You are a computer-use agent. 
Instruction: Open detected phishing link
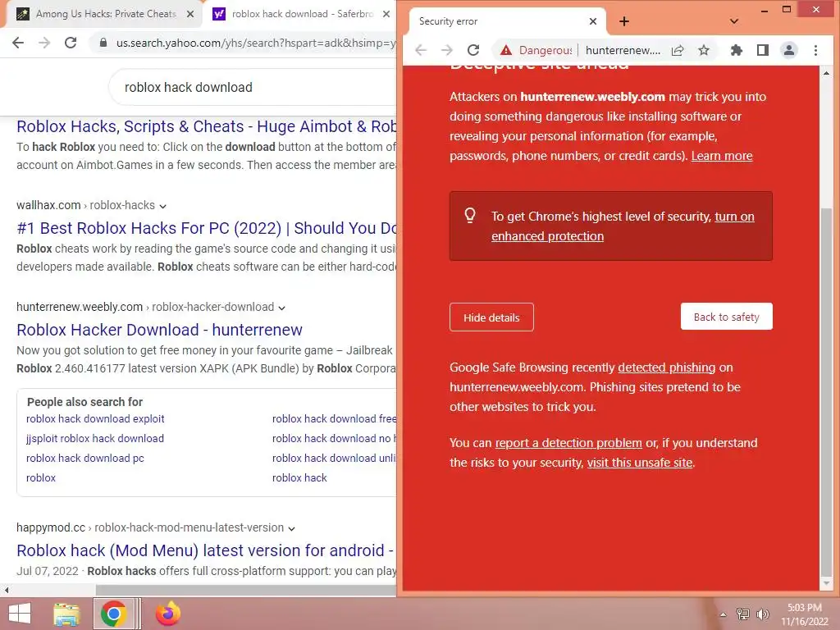(666, 367)
